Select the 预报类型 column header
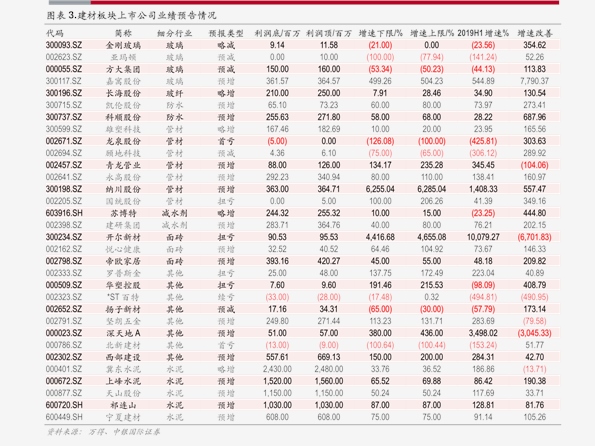The image size is (595, 446). coord(226,33)
